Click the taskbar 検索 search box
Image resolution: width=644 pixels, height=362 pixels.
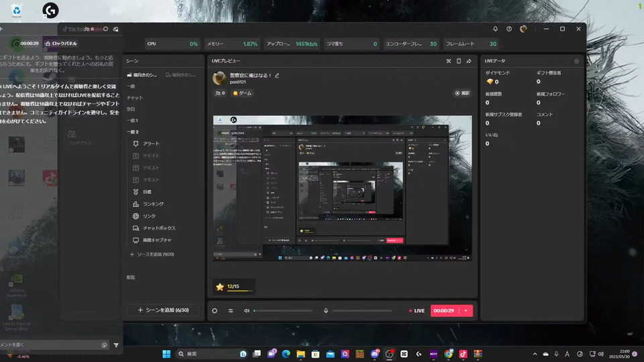point(211,354)
